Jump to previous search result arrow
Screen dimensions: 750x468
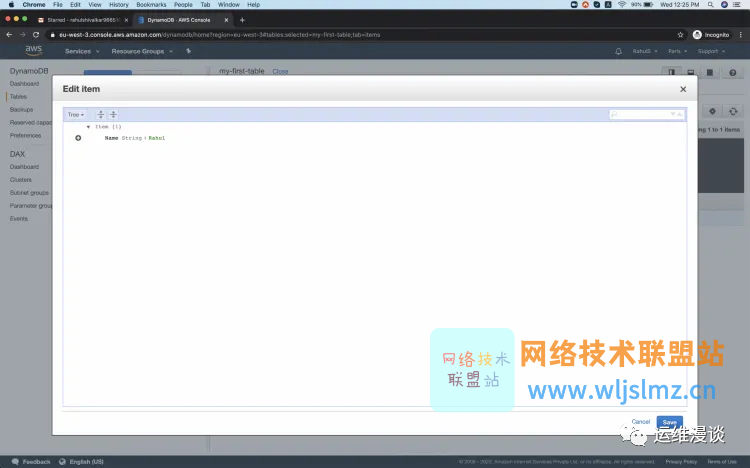click(679, 114)
